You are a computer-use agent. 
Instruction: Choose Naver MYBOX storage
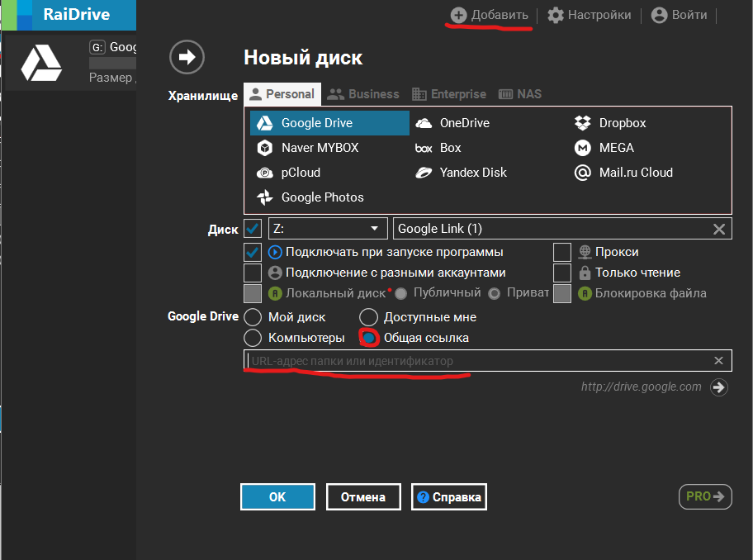[308, 148]
